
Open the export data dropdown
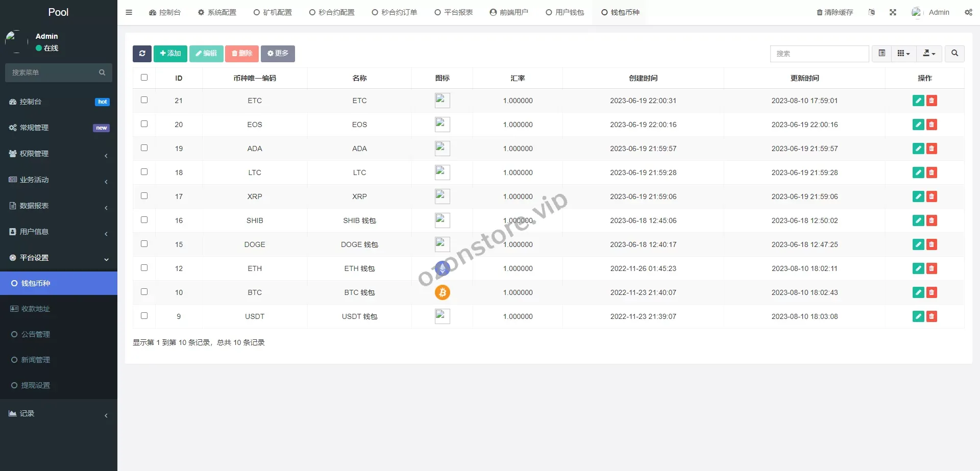929,54
